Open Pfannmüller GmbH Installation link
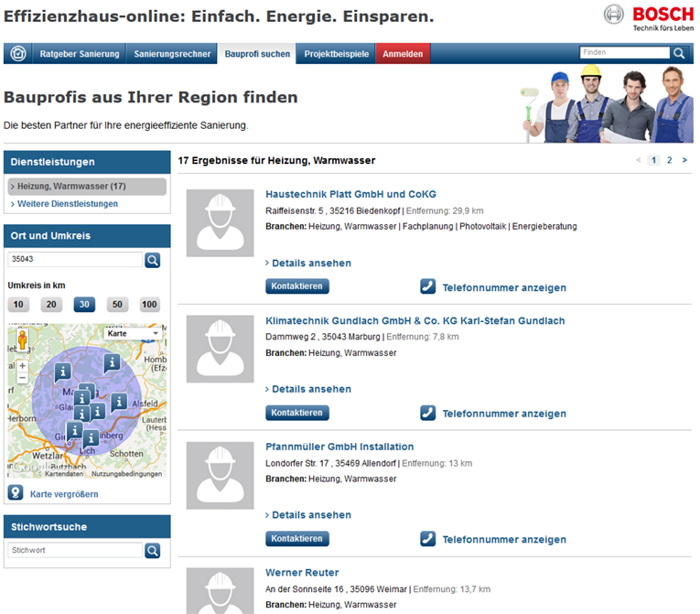Viewport: 700px width, 614px height. point(339,447)
